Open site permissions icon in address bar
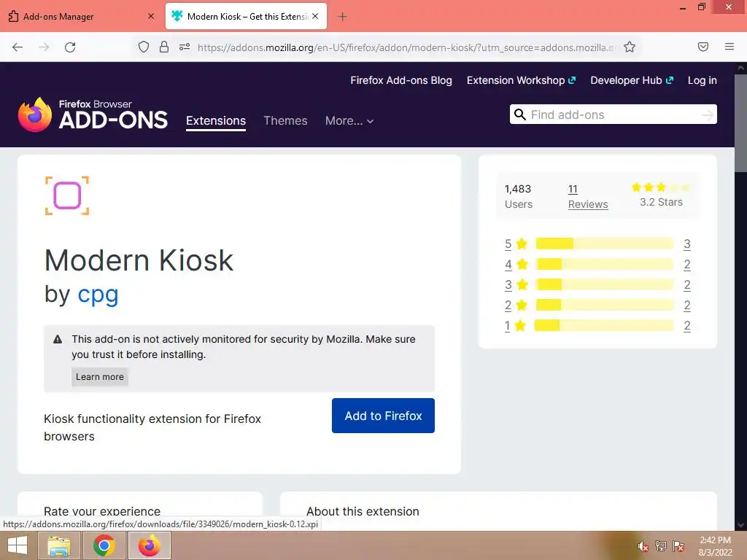The height and width of the screenshot is (560, 747). [185, 47]
